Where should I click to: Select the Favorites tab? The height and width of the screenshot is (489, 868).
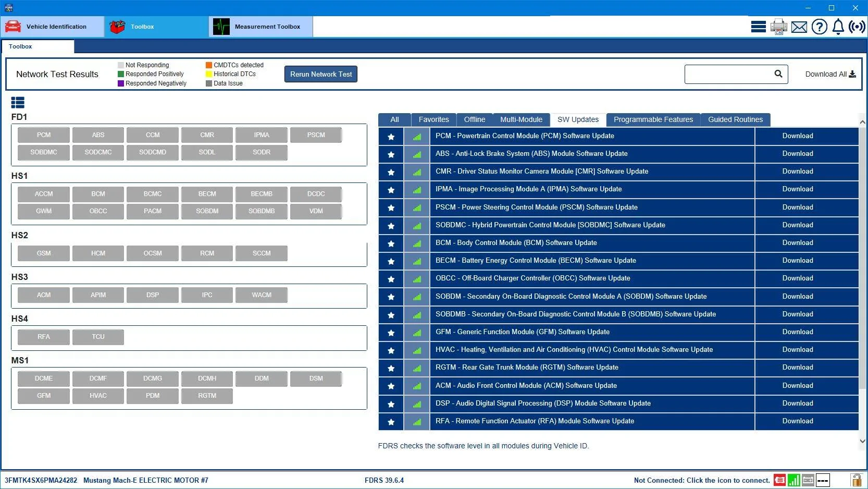(433, 119)
